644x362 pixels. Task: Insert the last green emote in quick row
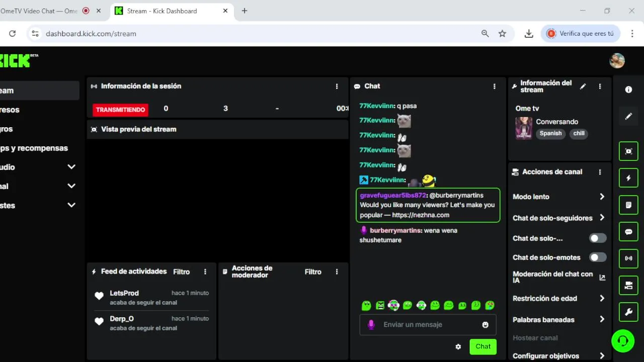(490, 306)
